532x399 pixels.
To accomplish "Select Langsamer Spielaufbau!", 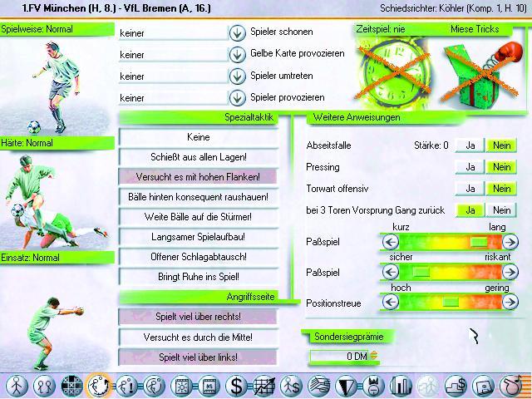I will point(198,237).
